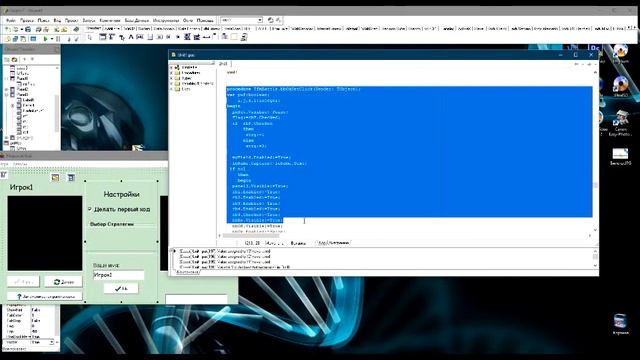The width and height of the screenshot is (640, 360).
Task: Pick the TComboBox component from the palette
Action: (196, 38)
